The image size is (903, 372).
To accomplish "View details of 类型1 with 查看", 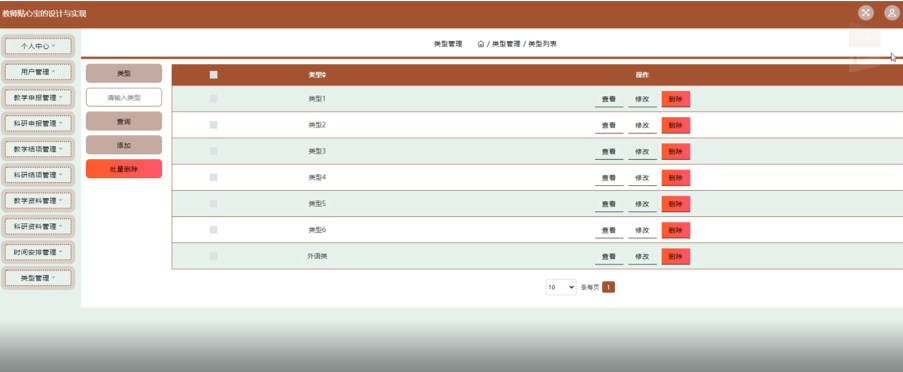I will pos(609,100).
